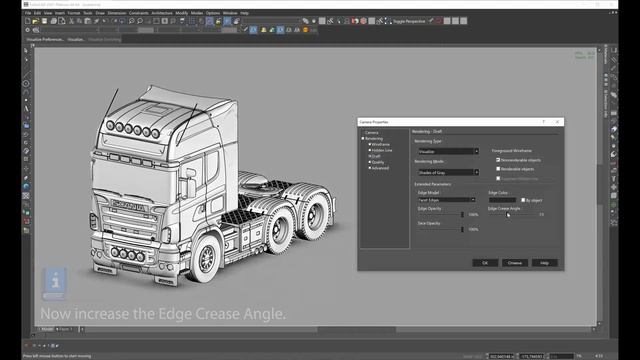
Task: Click the Print icon
Action: tap(53, 21)
